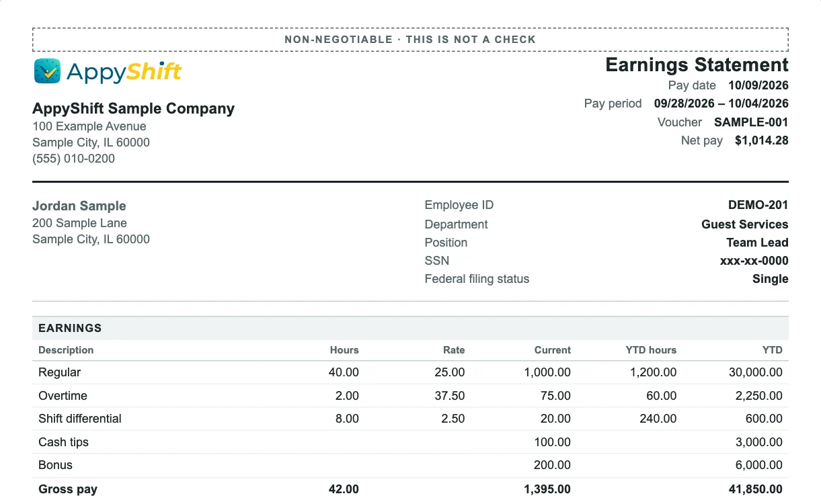Select Overtime YTD amount 2,250.00
Screen dimensions: 821x504
pos(759,396)
